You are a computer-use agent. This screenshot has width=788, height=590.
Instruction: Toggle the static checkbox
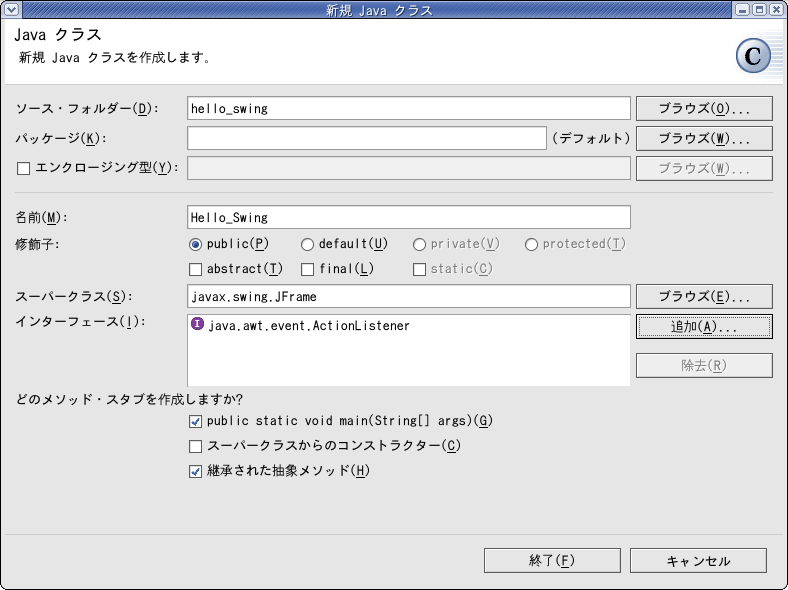[419, 270]
